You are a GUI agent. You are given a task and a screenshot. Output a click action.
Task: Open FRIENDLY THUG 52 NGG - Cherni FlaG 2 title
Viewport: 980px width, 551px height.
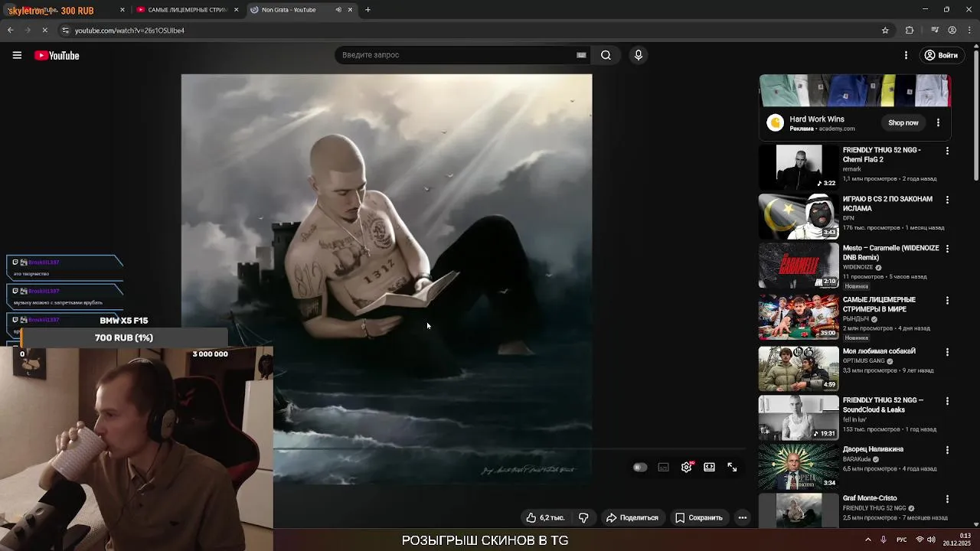(x=881, y=155)
